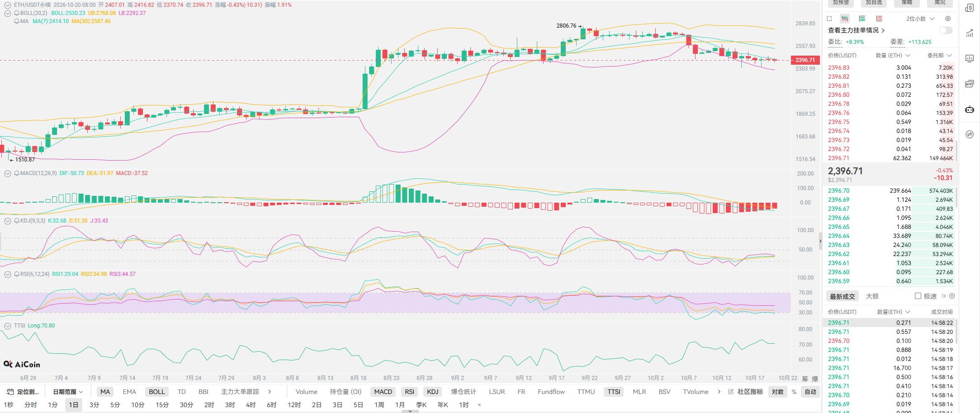Select the sell-orders-only (red) book view

tap(879, 19)
